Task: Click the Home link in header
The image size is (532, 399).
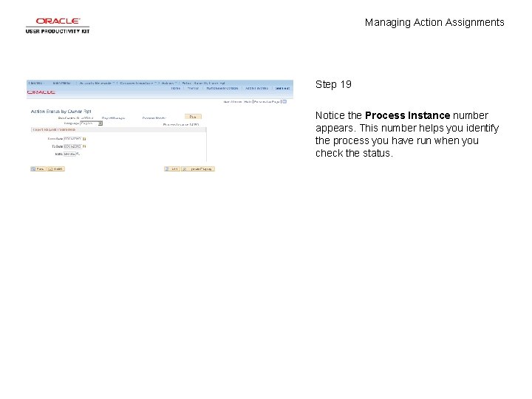Action: (x=175, y=88)
